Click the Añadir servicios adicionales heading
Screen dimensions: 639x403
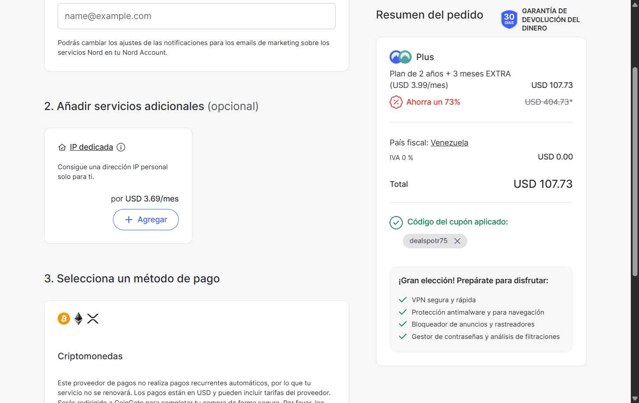click(151, 106)
